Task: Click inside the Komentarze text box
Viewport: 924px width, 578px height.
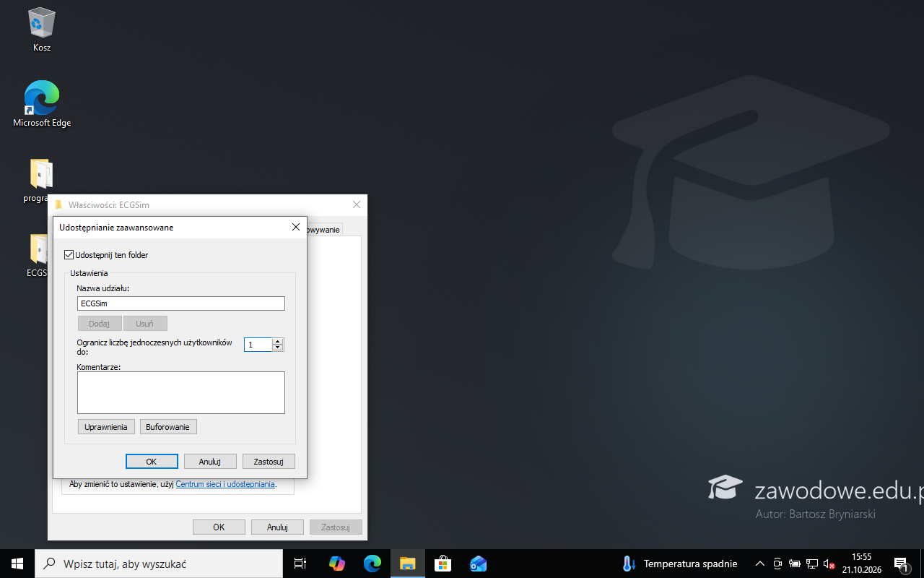Action: click(x=181, y=392)
